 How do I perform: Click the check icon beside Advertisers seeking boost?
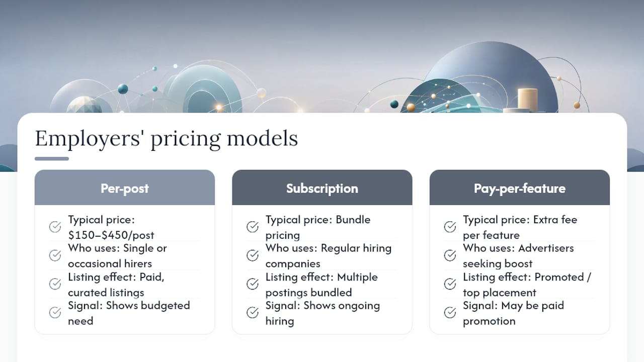(x=450, y=255)
